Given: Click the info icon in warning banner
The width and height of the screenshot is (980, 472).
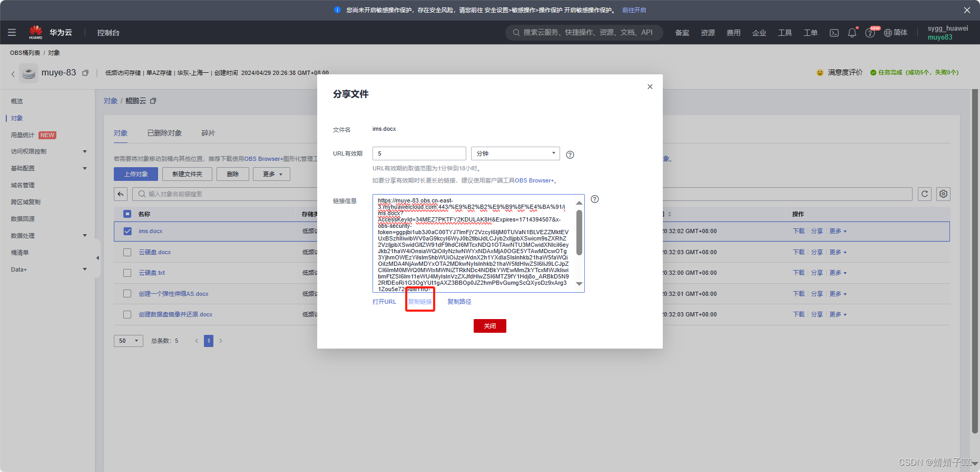Looking at the screenshot, I should coord(337,10).
